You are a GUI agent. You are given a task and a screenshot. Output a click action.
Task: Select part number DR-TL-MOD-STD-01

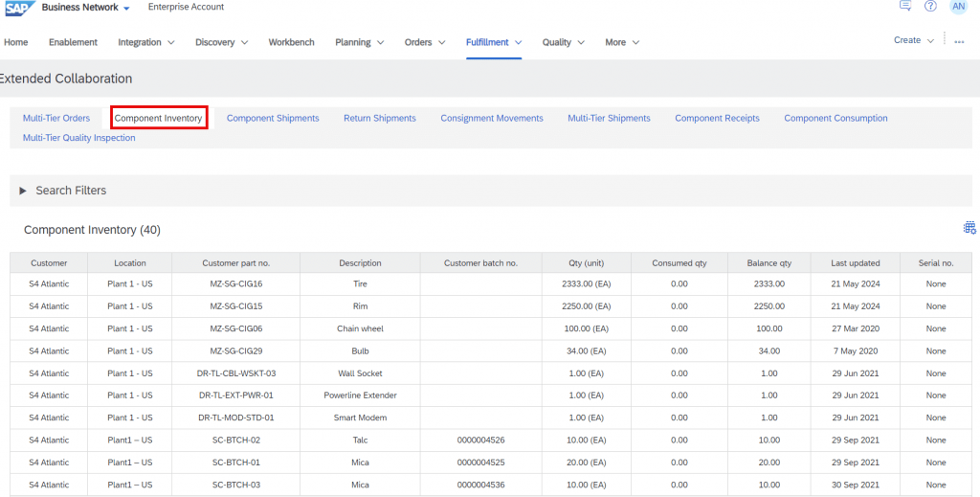[x=236, y=418]
